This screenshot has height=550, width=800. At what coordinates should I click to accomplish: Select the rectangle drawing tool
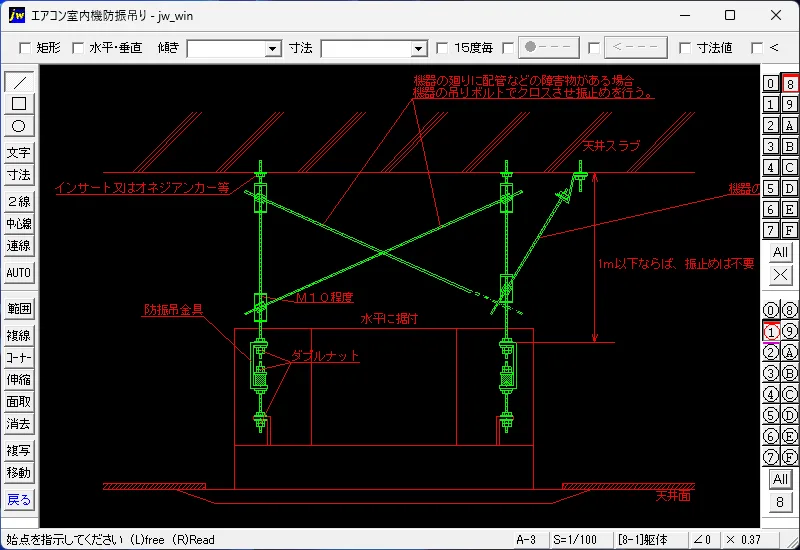(19, 104)
